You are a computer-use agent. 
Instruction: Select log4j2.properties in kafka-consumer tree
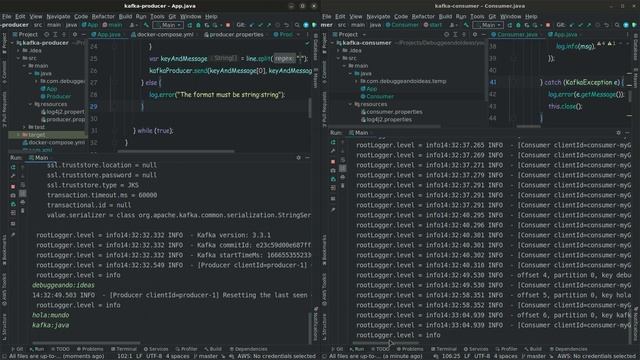click(x=386, y=120)
